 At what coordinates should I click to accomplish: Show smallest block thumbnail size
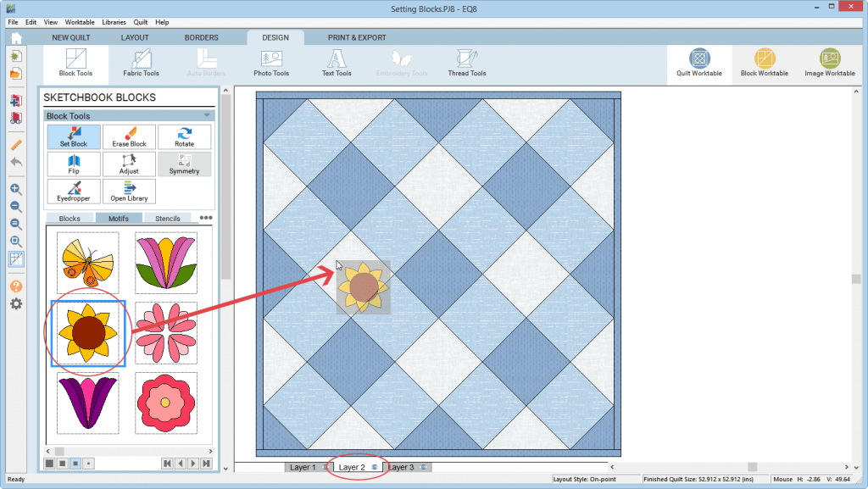tap(89, 464)
